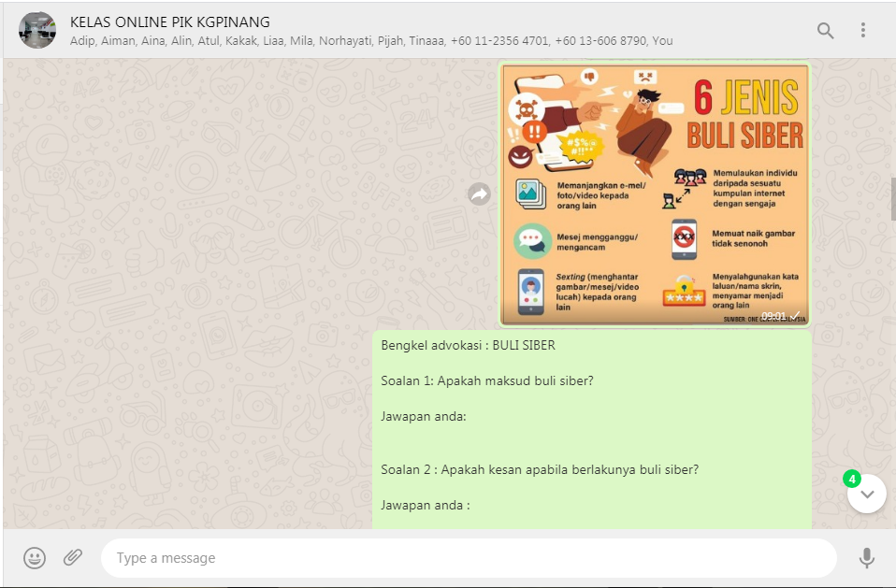Click the green unread badge showing 4
The width and height of the screenshot is (896, 588).
(851, 479)
